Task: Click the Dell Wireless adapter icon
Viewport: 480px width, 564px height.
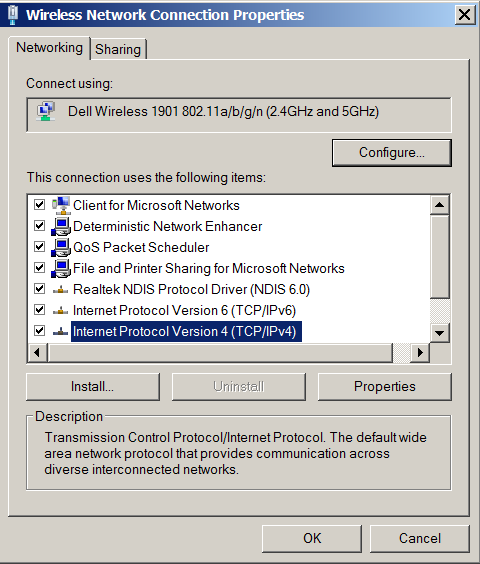Action: pos(45,111)
